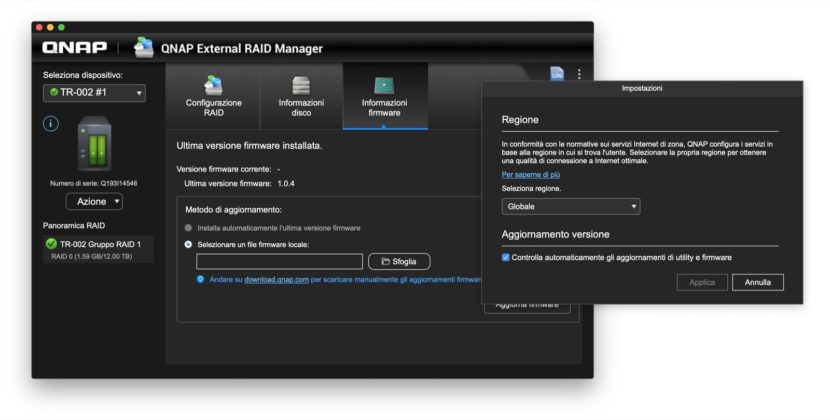This screenshot has width=830, height=420.
Task: Open the Per saperne di più link
Action: pos(530,174)
